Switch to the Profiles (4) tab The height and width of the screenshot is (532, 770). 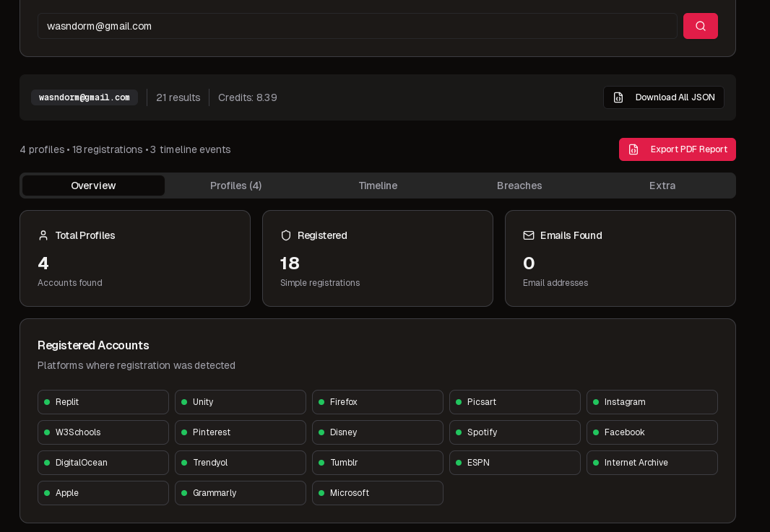click(x=235, y=186)
